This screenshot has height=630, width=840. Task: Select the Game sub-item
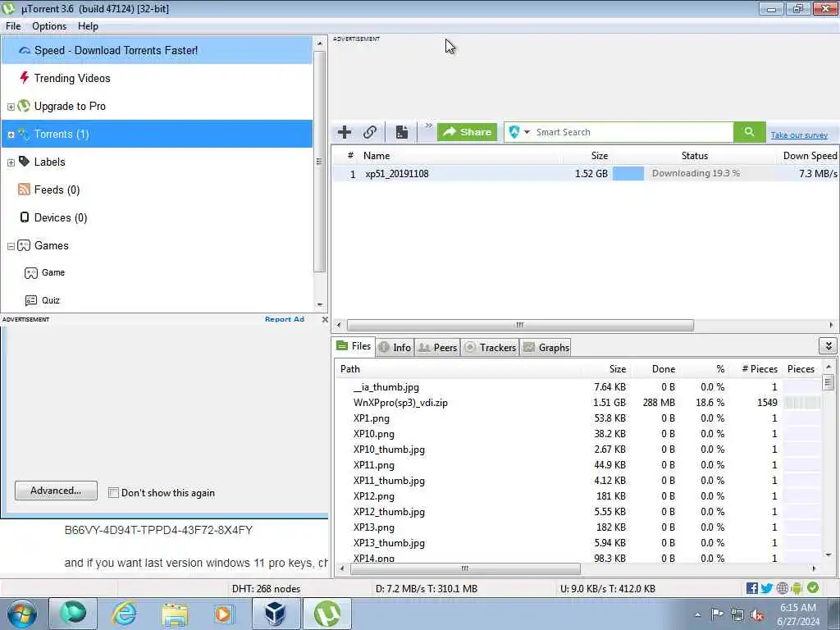coord(53,272)
